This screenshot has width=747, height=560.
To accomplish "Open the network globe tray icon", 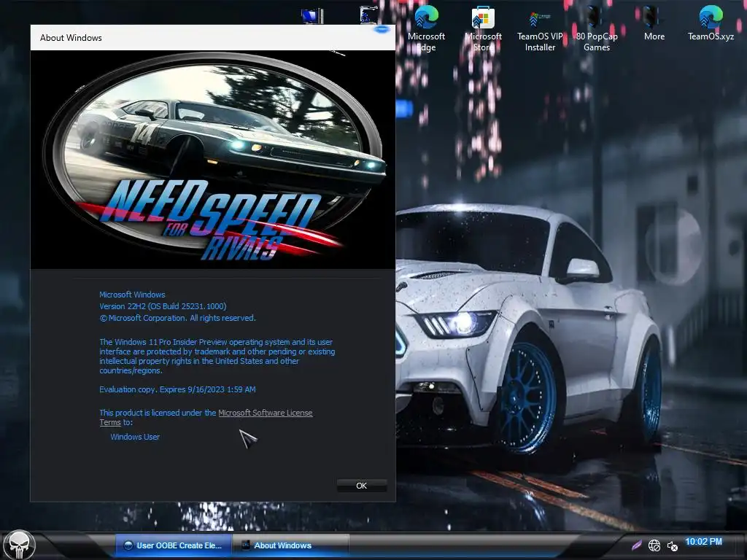I will pos(654,545).
